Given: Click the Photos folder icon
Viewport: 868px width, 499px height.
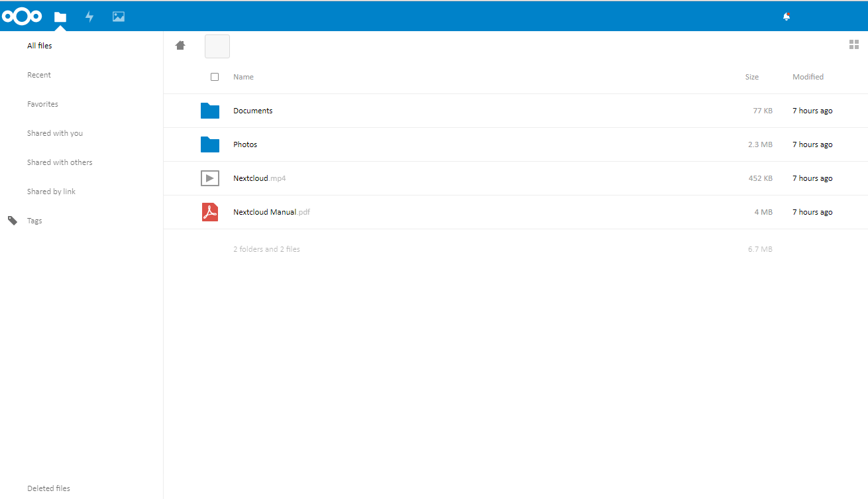Looking at the screenshot, I should 210,144.
